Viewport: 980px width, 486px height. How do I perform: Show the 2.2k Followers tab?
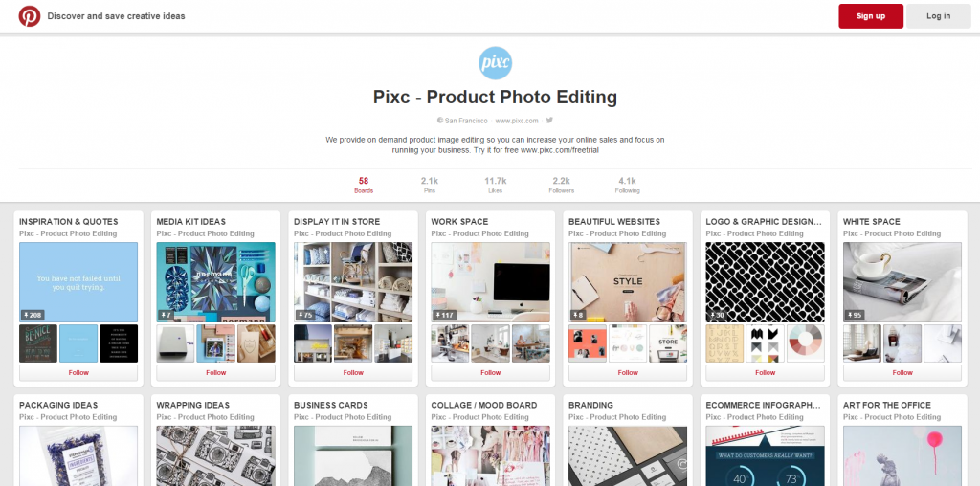[561, 185]
